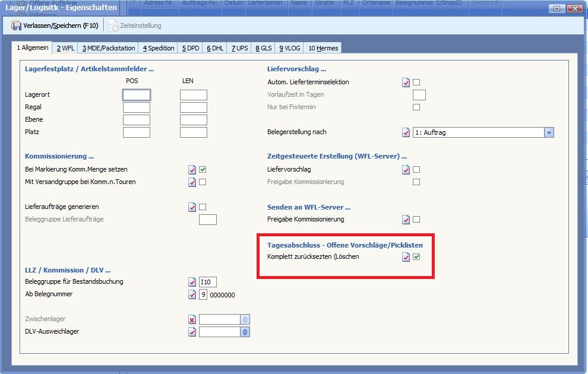
Task: Click the red X icon beside Zwischenlager
Action: pos(192,320)
